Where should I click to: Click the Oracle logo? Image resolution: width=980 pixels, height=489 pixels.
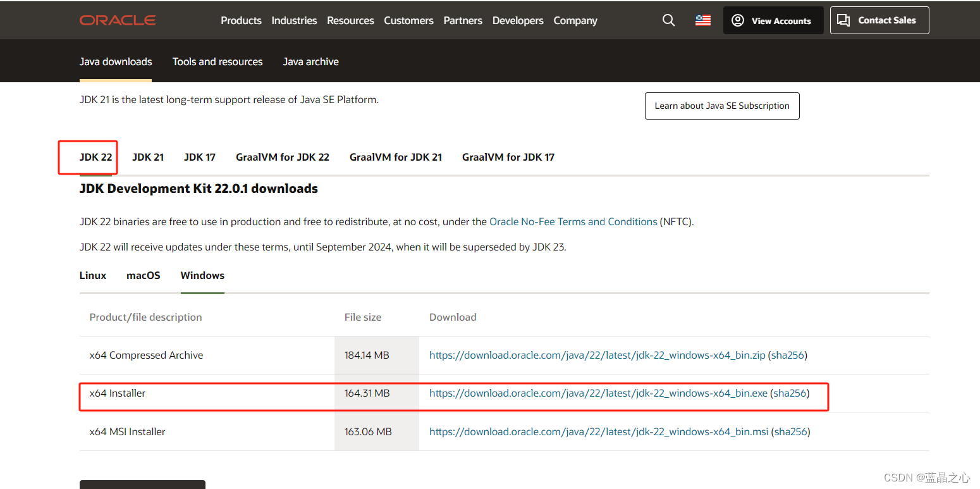click(118, 20)
